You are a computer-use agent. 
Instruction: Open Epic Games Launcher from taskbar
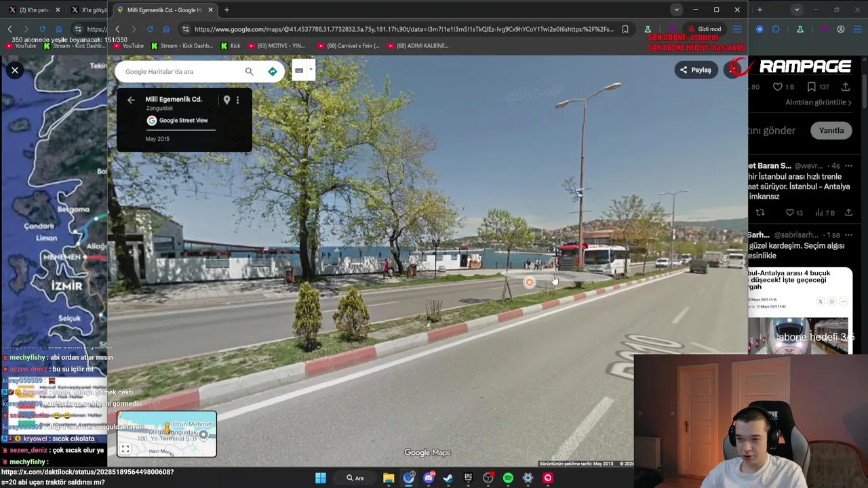coord(468,478)
